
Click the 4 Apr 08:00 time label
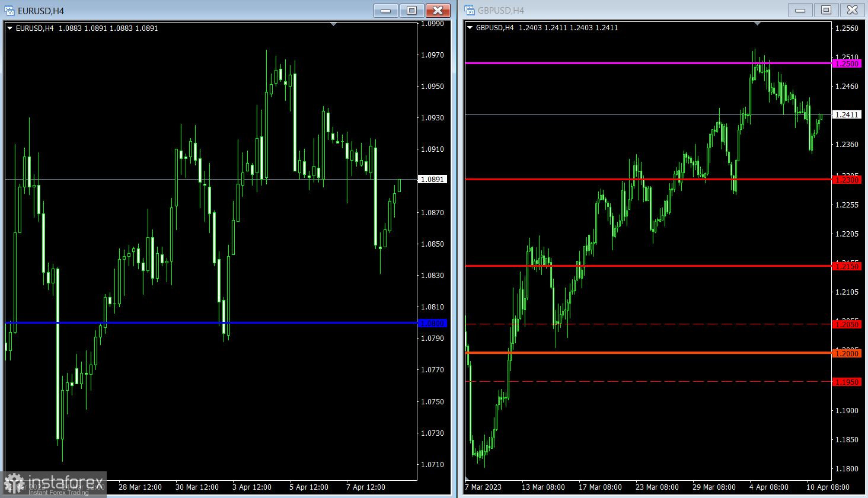tap(769, 487)
